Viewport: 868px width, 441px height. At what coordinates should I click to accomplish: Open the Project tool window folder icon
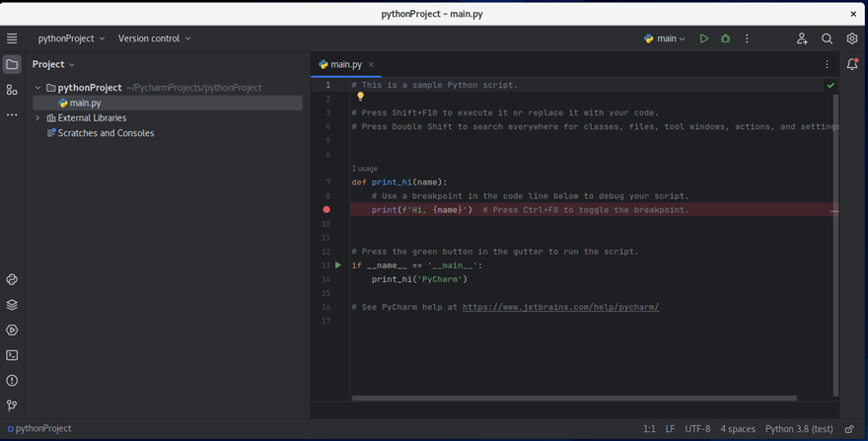(x=12, y=64)
